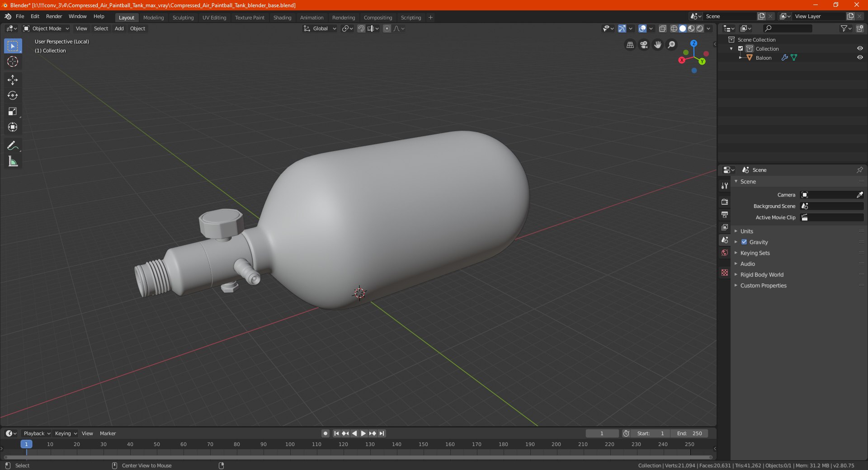Expand the Custom Properties panel

click(x=763, y=285)
